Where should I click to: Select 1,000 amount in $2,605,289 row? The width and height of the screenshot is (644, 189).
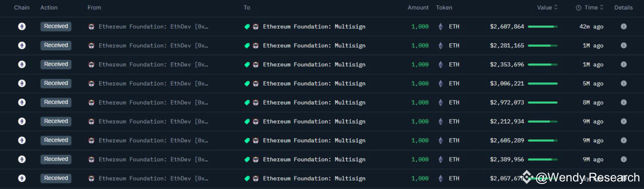pos(420,140)
